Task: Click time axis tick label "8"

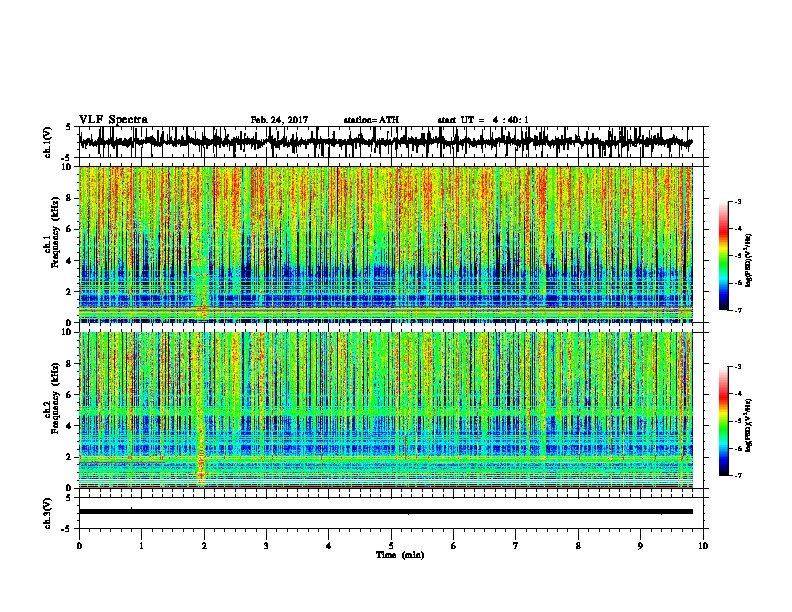Action: [578, 546]
